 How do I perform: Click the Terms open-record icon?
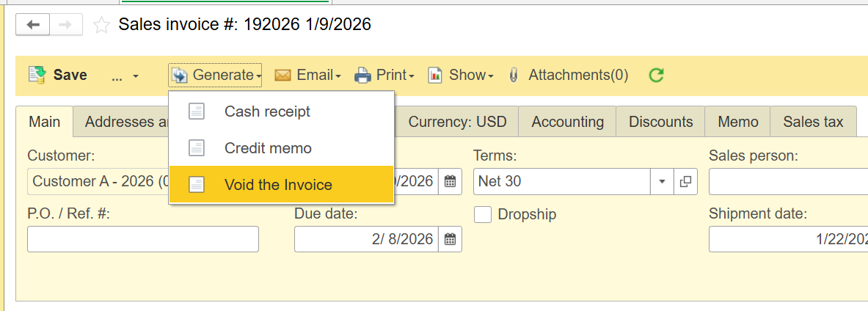686,181
